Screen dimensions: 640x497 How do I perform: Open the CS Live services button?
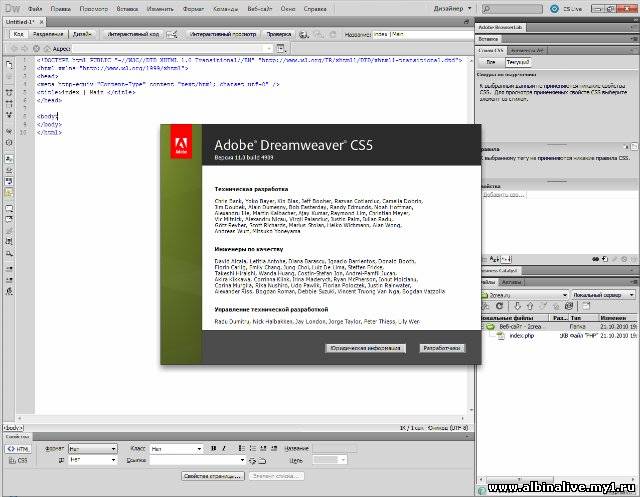[x=566, y=9]
